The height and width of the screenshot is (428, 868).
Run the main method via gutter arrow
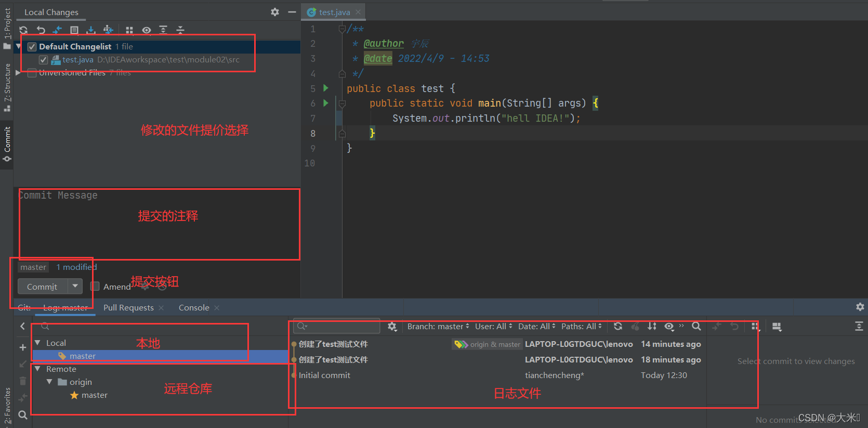coord(326,103)
